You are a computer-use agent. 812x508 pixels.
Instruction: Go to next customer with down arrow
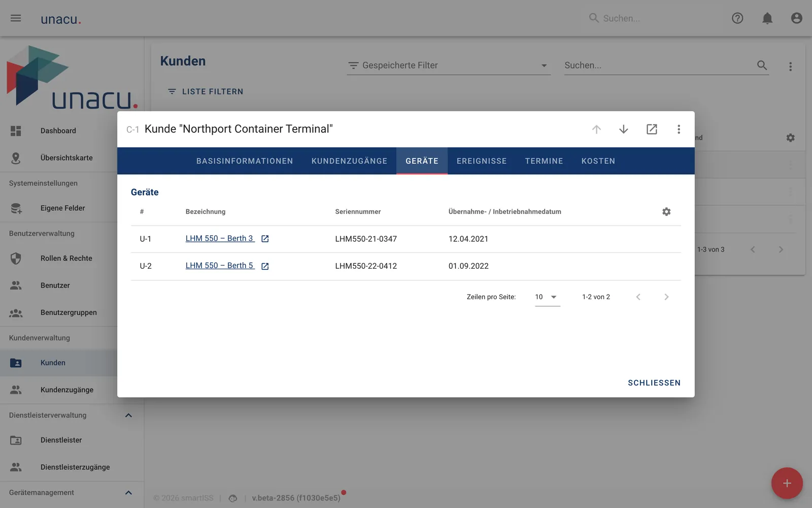click(624, 129)
